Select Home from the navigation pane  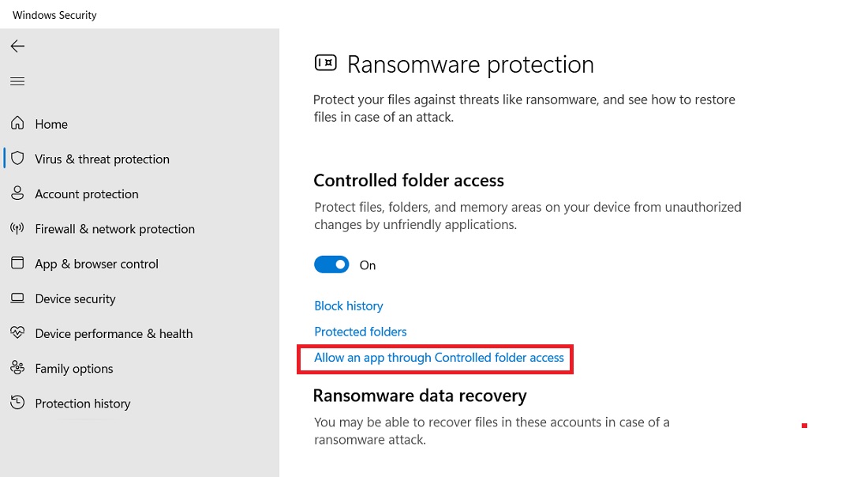coord(51,124)
